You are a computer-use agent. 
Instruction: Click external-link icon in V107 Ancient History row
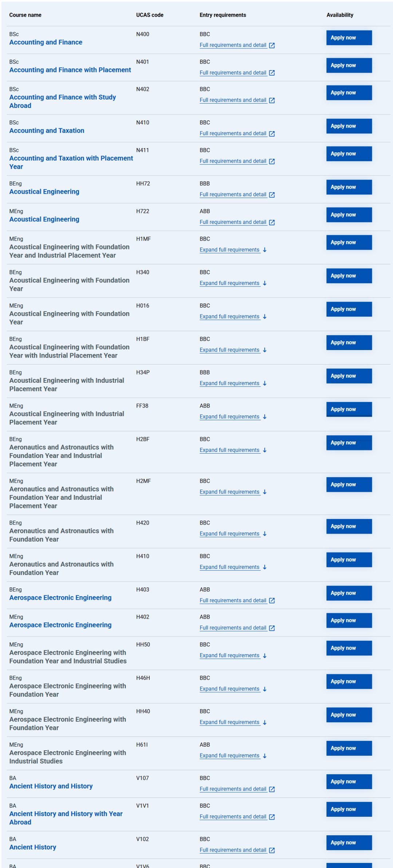(272, 789)
